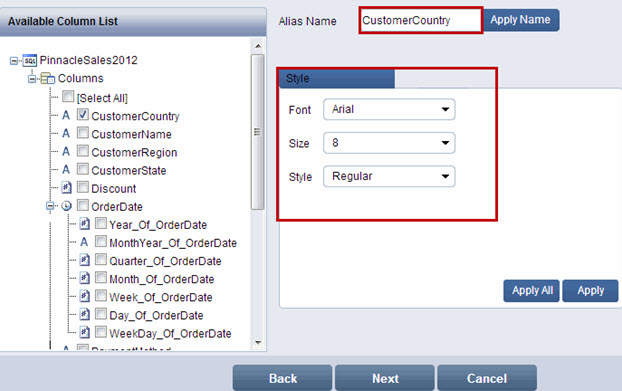Click the Next button

[385, 378]
